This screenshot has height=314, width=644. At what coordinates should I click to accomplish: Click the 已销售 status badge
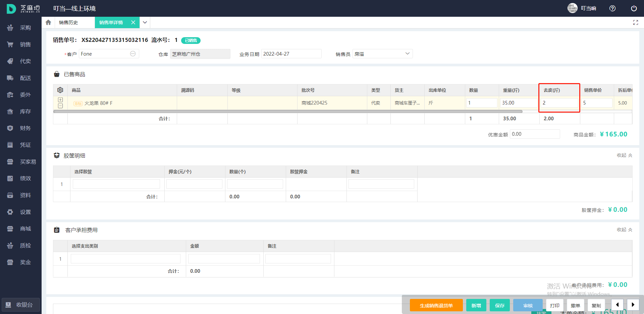tap(191, 40)
